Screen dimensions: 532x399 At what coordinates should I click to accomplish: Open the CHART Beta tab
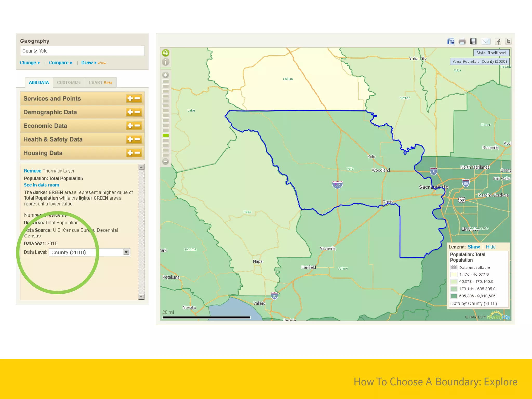coord(100,83)
